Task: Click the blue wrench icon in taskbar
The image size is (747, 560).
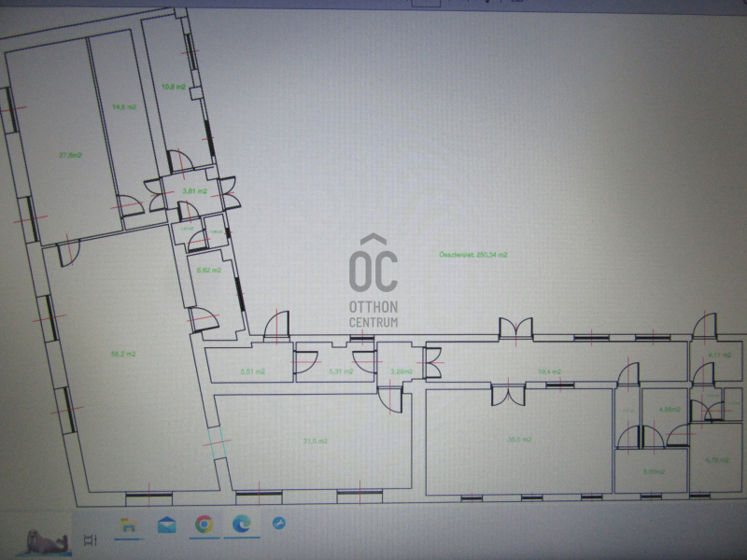Action: tap(278, 524)
